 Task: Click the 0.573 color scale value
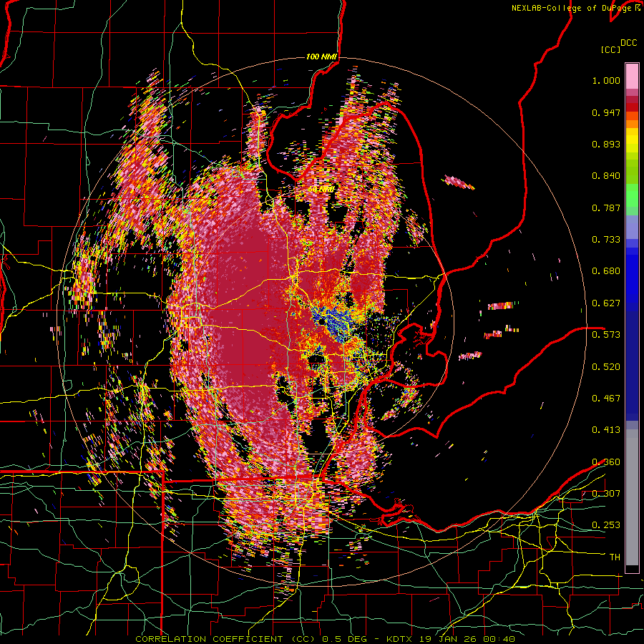(606, 335)
